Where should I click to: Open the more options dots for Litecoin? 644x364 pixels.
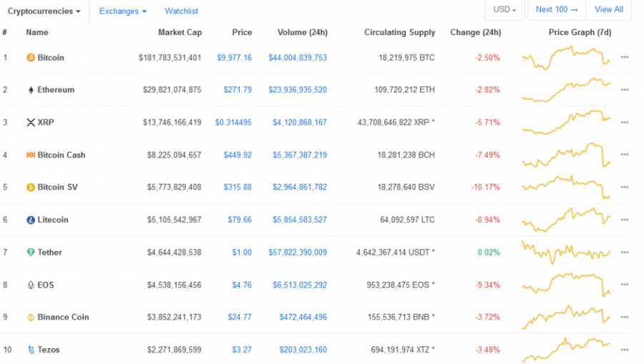[624, 220]
